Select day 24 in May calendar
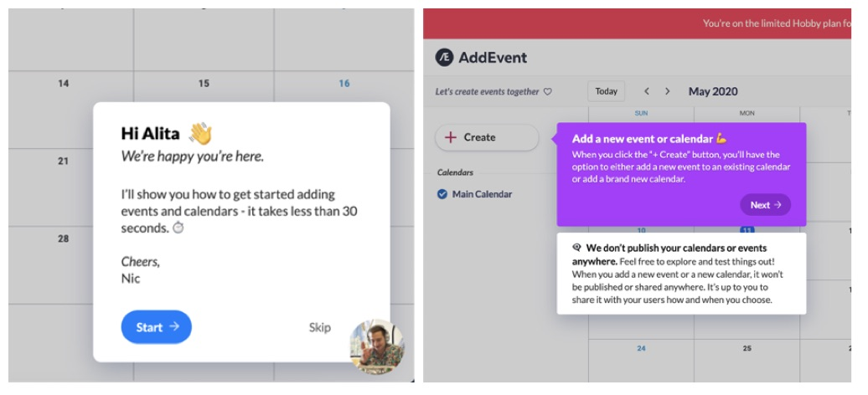This screenshot has height=395, width=868. point(641,348)
